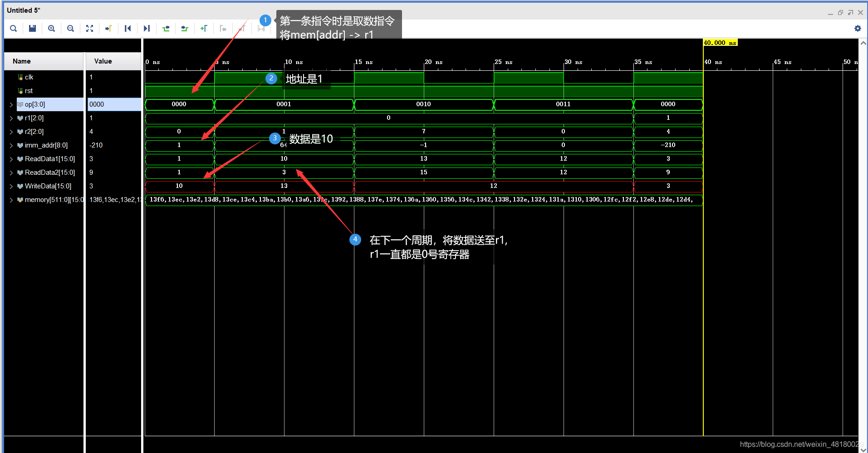The image size is (868, 453).
Task: Click the Zoom Fit icon
Action: (89, 29)
